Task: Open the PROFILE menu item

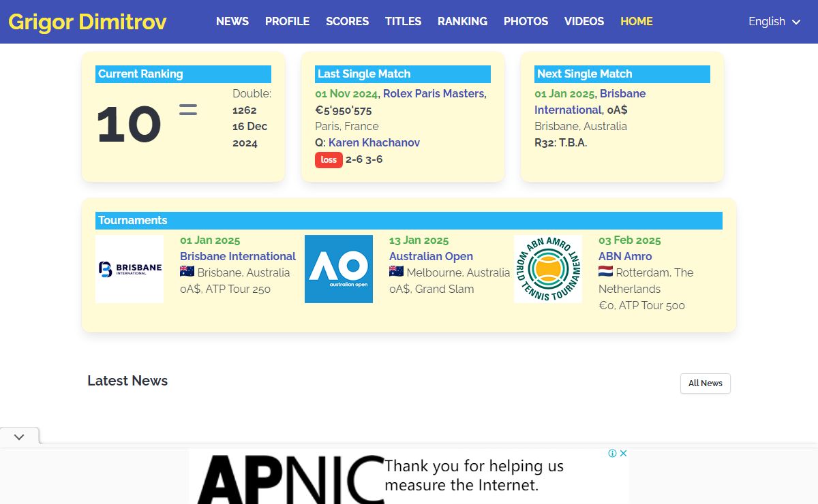Action: tap(287, 22)
